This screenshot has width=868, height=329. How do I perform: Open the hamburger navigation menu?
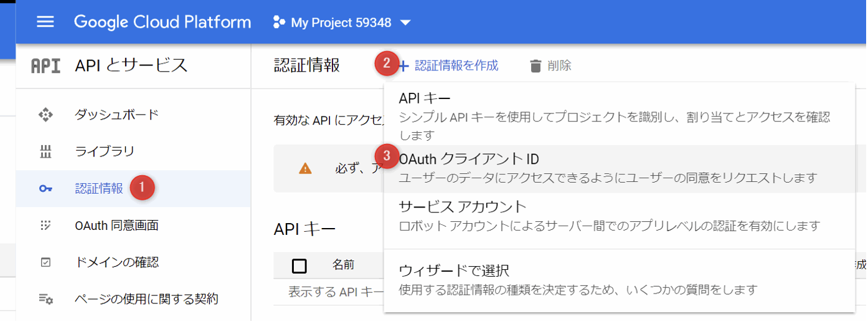click(x=45, y=22)
